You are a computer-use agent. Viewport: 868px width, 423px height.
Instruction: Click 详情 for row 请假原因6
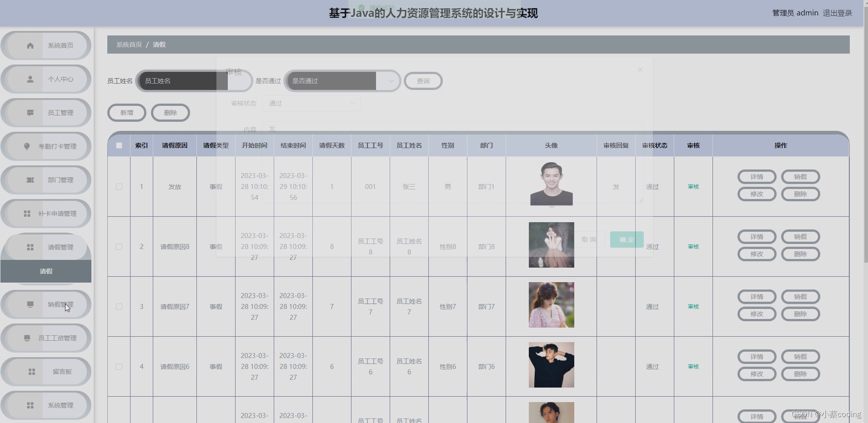pos(757,357)
